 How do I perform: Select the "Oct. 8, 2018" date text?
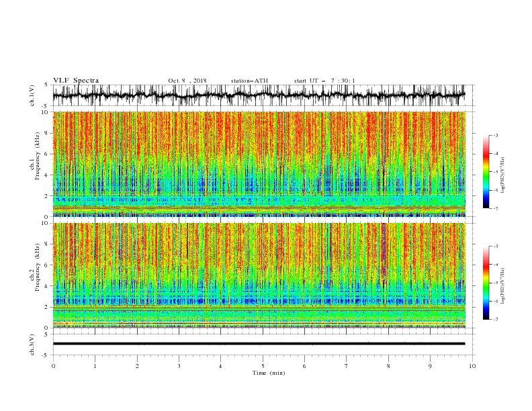coord(187,81)
